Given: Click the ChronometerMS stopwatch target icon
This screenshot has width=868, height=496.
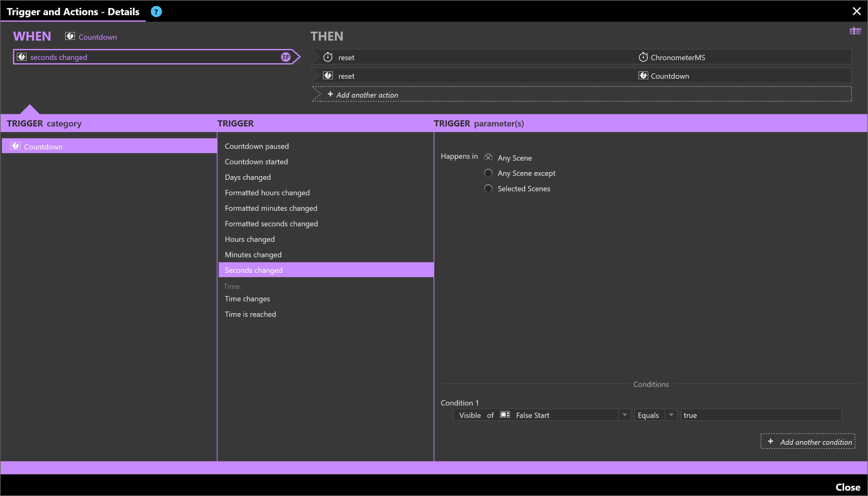Looking at the screenshot, I should click(x=643, y=57).
